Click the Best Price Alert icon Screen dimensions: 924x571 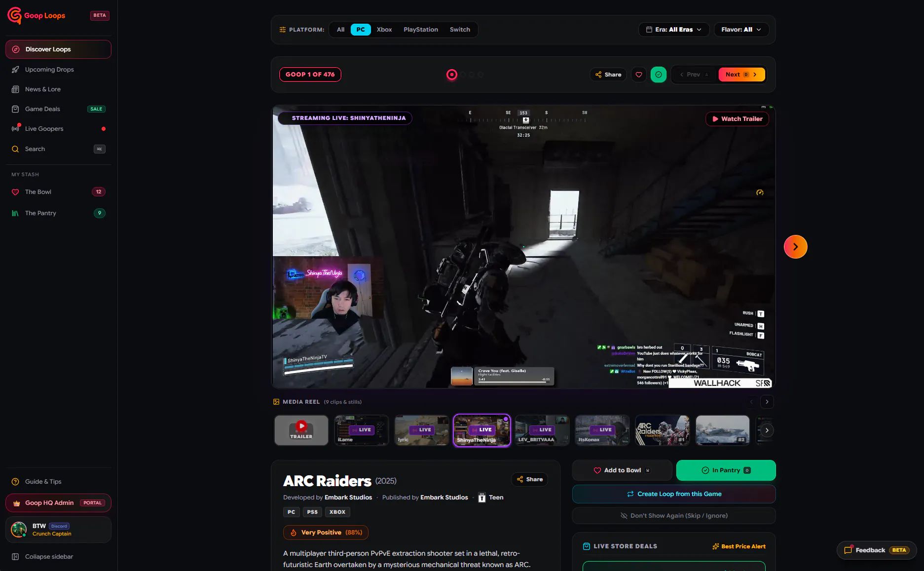pyautogui.click(x=716, y=546)
